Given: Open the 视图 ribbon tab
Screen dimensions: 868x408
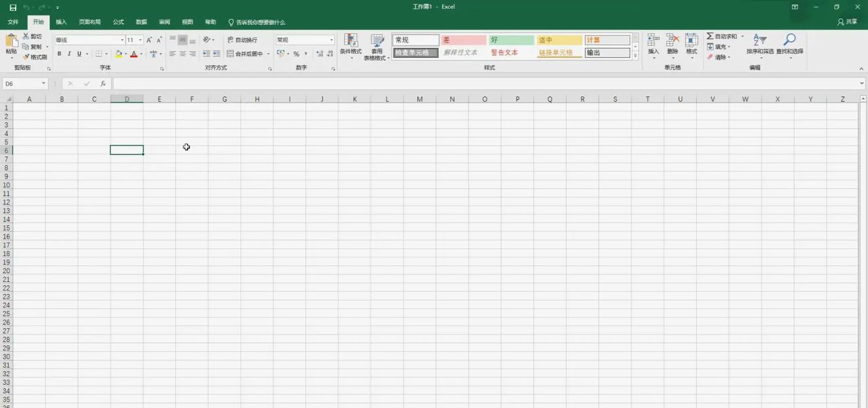Looking at the screenshot, I should point(186,22).
